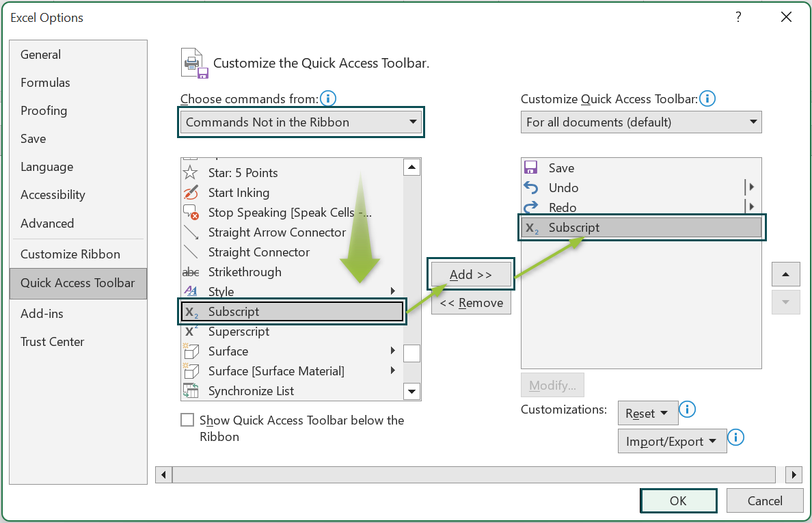
Task: Open the General options category
Action: [78, 55]
